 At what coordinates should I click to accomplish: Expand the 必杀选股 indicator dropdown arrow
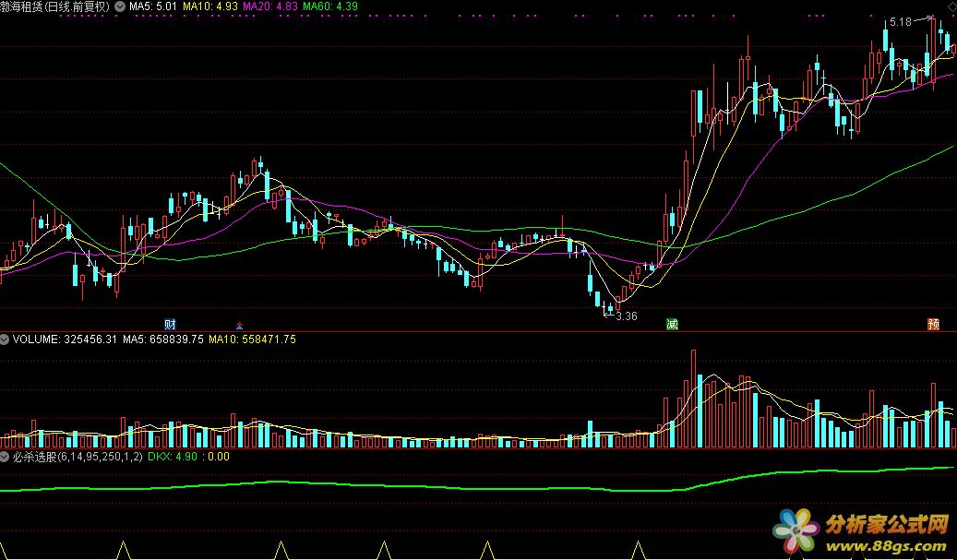[x=5, y=457]
